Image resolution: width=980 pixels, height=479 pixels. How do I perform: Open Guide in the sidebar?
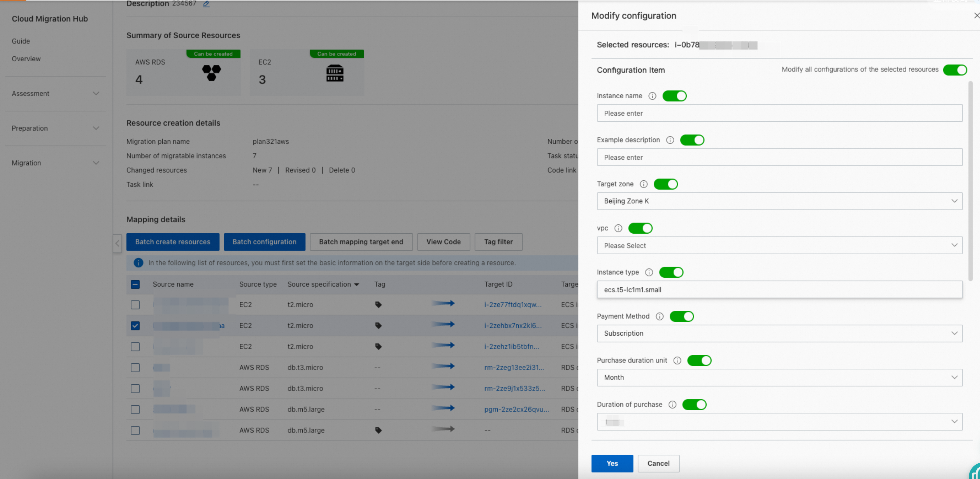tap(21, 41)
